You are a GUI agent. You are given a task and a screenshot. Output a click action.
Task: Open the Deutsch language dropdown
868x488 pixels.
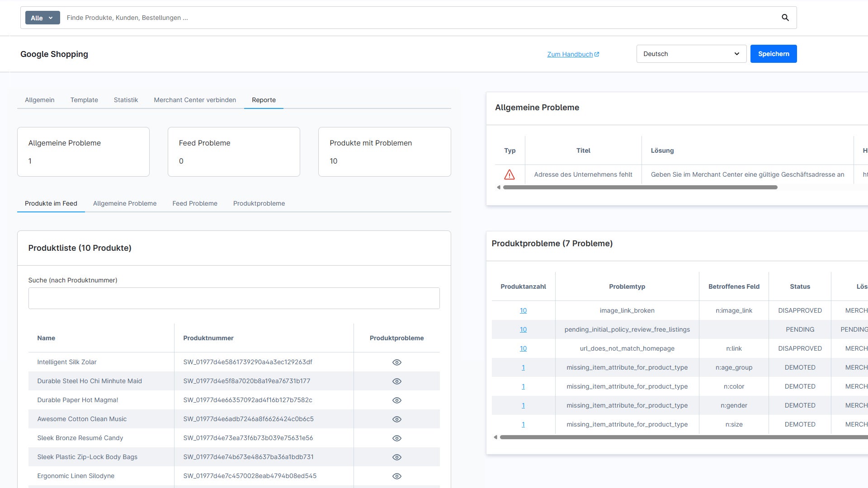tap(691, 54)
